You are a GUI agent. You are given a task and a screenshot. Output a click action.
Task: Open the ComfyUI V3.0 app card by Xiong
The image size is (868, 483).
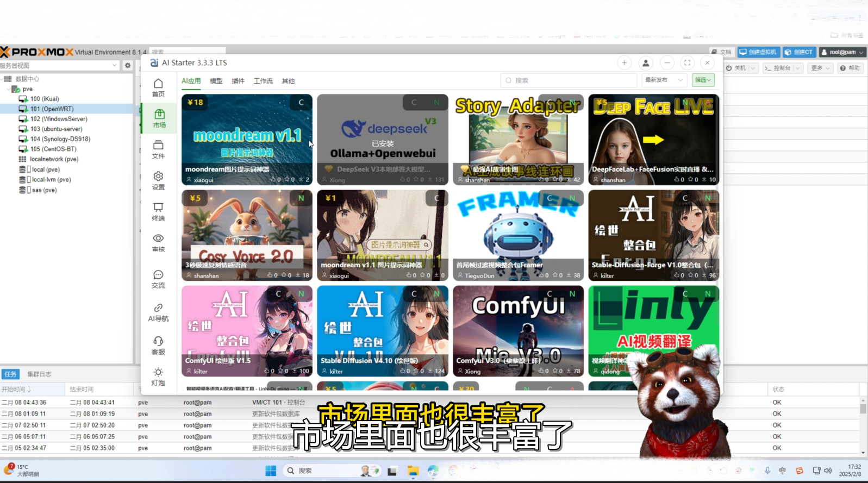(x=518, y=331)
